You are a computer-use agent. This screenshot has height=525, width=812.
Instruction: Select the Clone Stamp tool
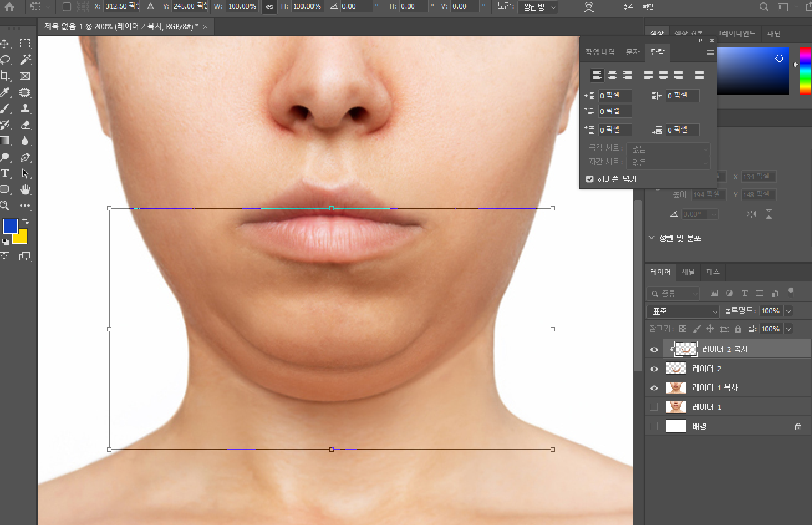[25, 108]
